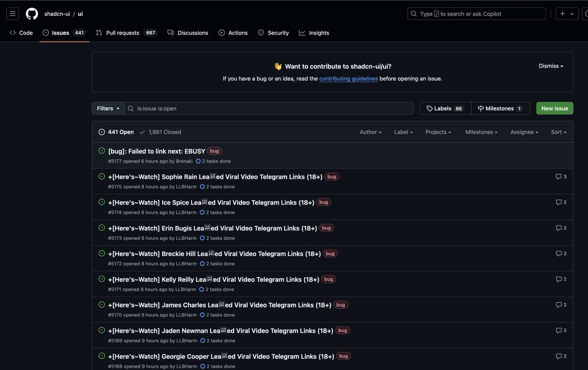This screenshot has height=370, width=588.
Task: Open the Milestones 1 button
Action: [500, 109]
